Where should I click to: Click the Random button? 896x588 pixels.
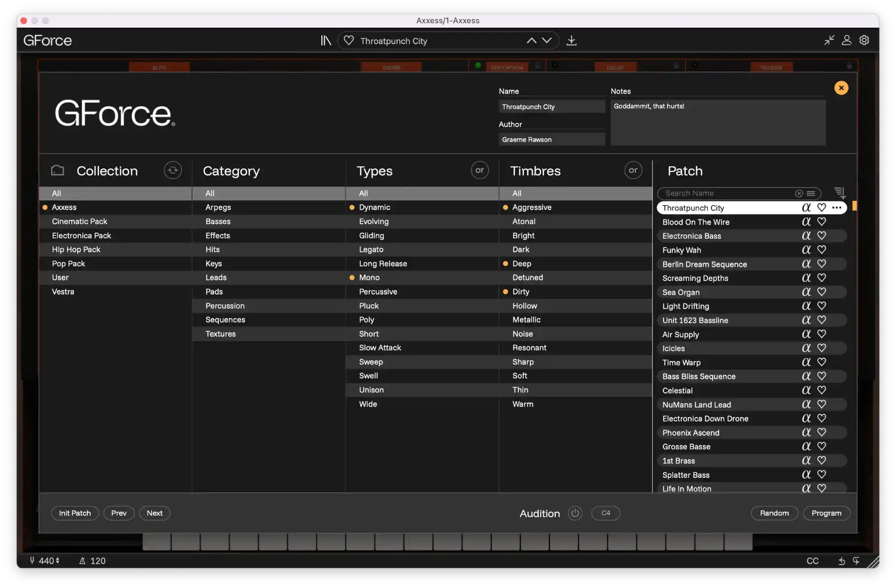pyautogui.click(x=775, y=513)
